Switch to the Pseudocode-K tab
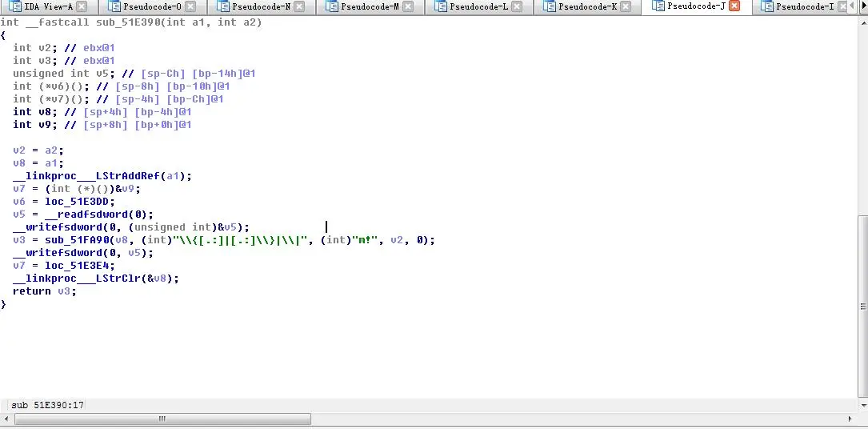868x429 pixels. coord(587,6)
